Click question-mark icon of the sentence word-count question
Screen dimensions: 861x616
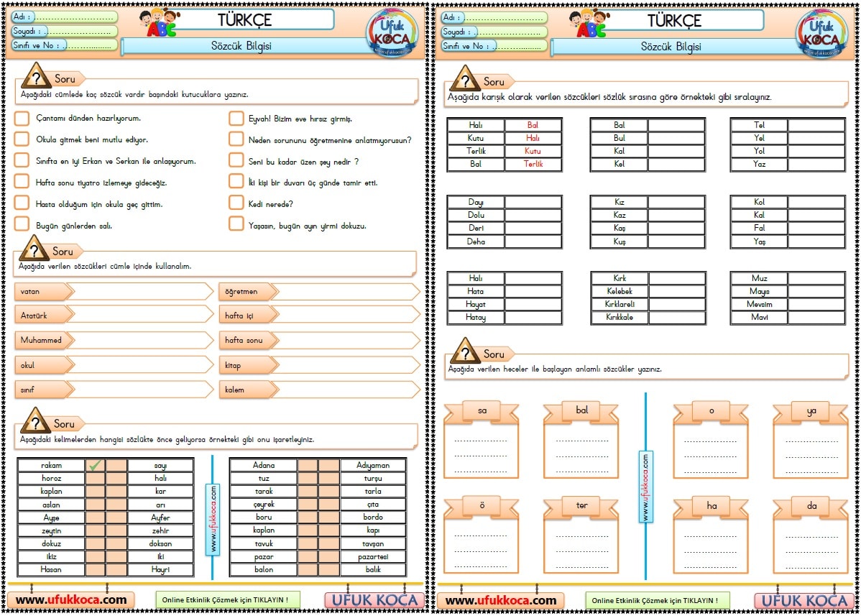tap(36, 76)
